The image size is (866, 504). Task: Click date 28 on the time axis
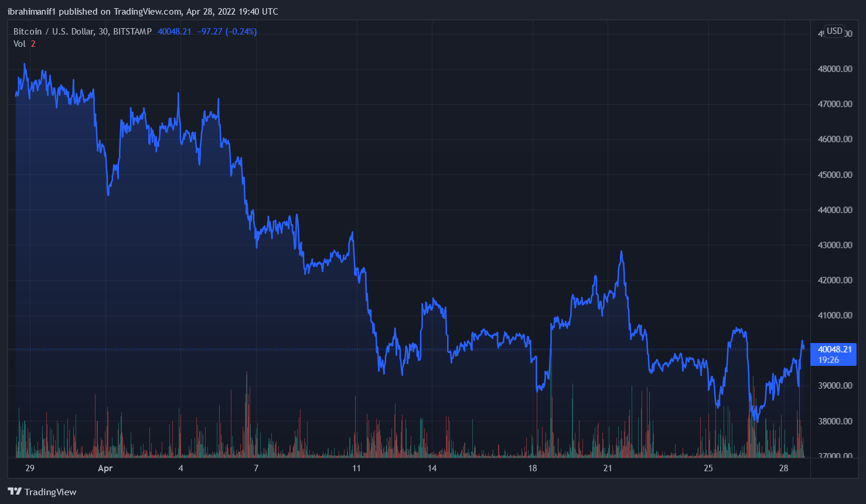tap(783, 468)
